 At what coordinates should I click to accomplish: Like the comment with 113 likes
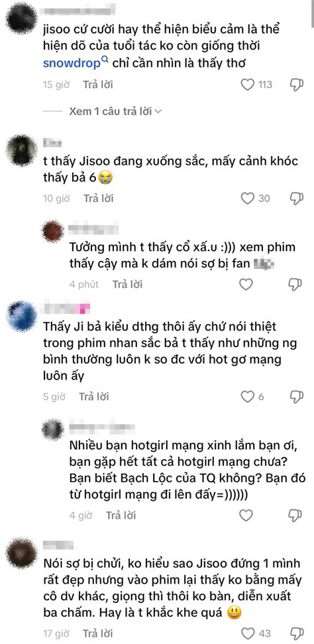click(x=247, y=85)
